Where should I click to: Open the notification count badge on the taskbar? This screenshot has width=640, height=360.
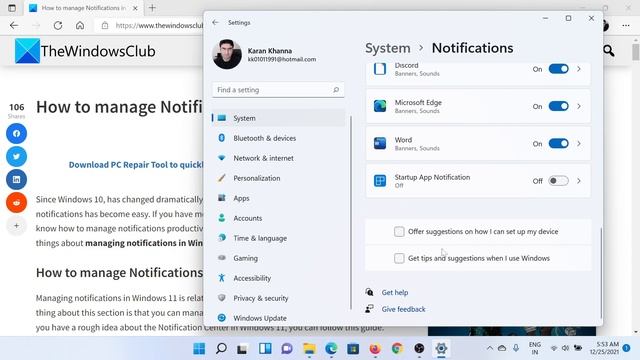(627, 348)
